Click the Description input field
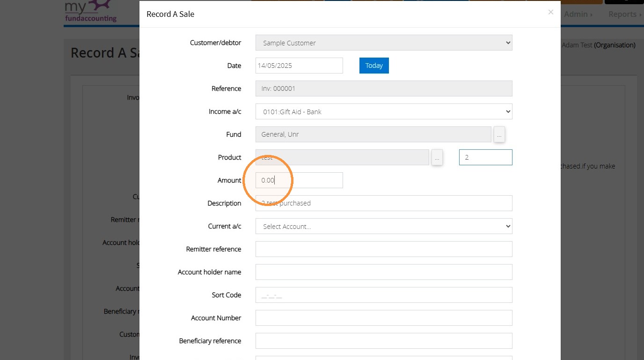This screenshot has width=644, height=360. (384, 203)
